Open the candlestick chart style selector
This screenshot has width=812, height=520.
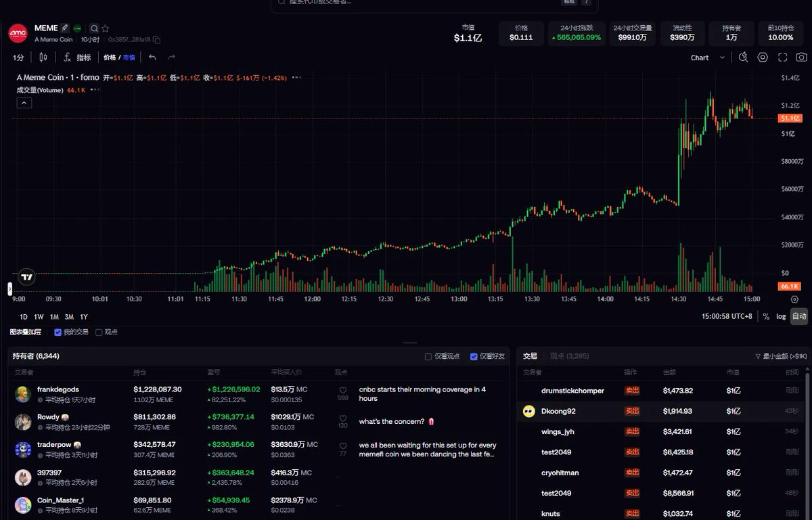[43, 58]
